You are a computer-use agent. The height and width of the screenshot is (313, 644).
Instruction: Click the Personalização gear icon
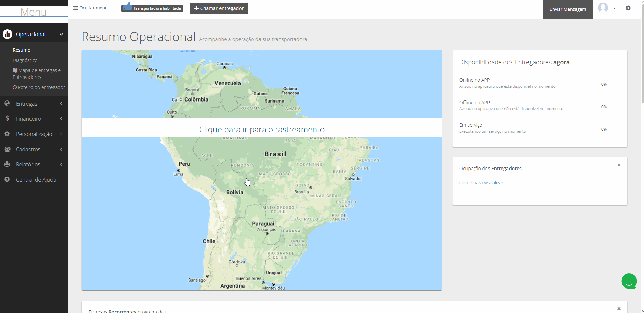[7, 134]
